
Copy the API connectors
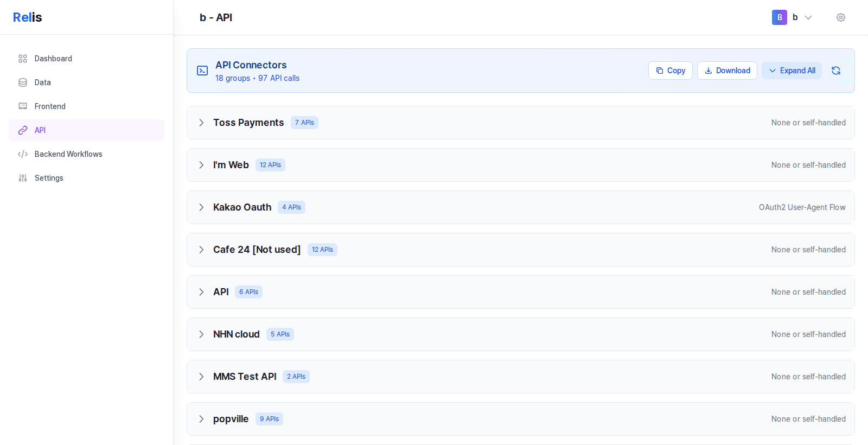click(x=671, y=71)
